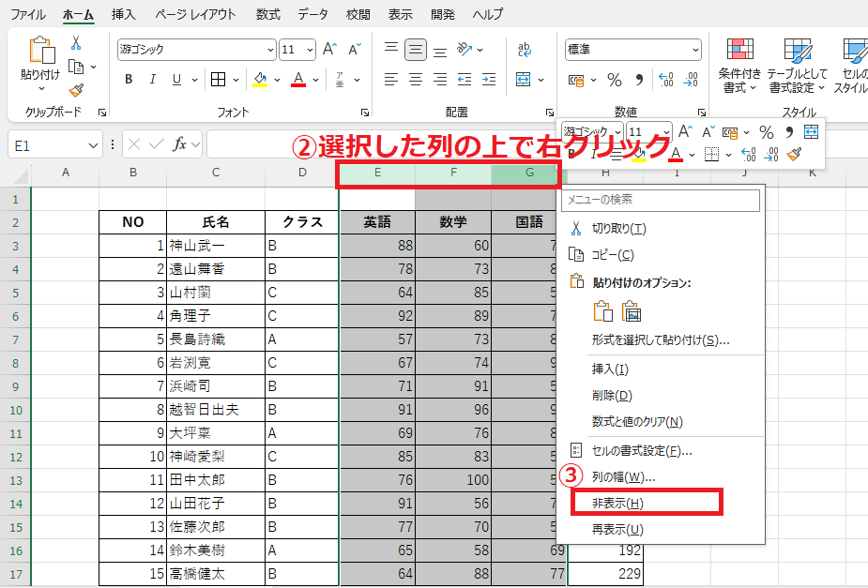
Task: Toggle bottom vertical alignment
Action: (x=440, y=52)
